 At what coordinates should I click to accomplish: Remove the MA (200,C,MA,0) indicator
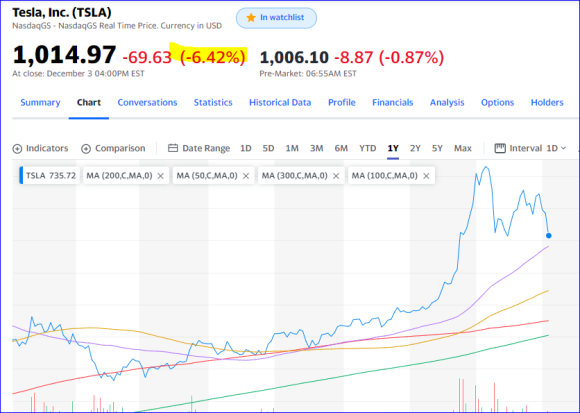pos(161,176)
